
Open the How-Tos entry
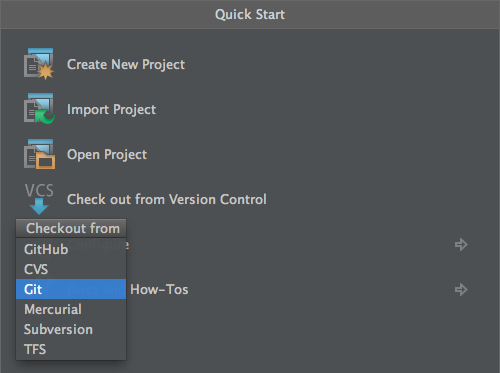click(x=159, y=289)
